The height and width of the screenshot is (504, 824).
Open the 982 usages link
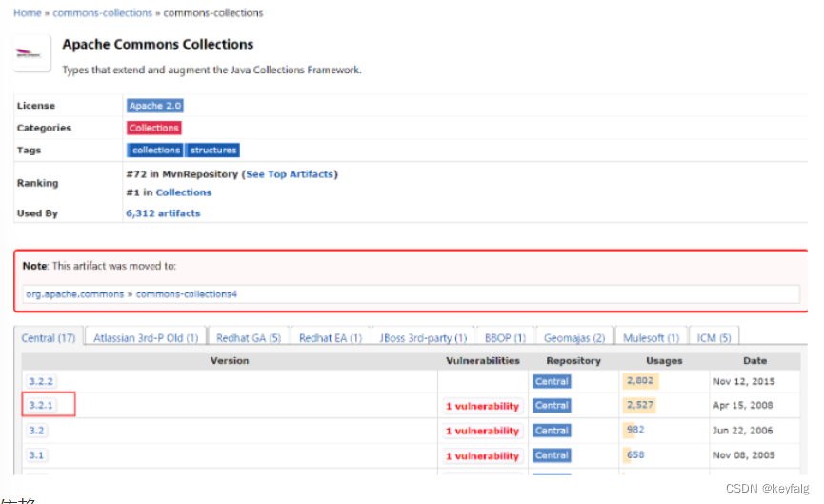tap(634, 430)
